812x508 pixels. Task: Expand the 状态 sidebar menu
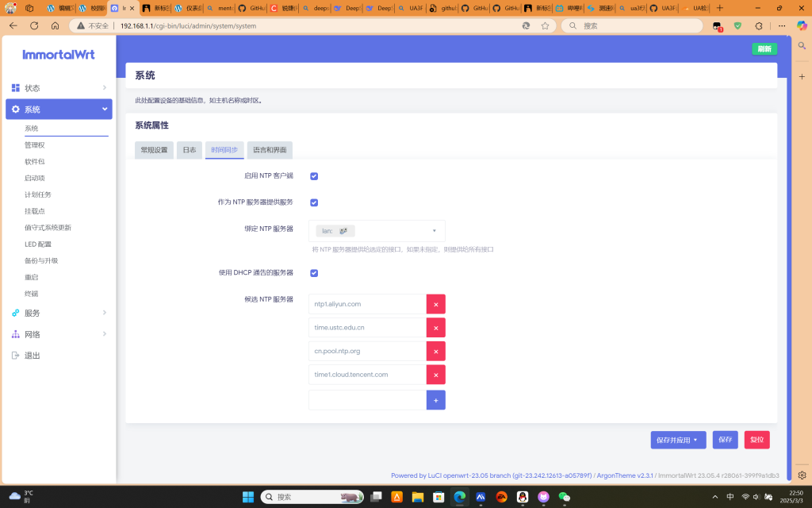click(x=59, y=88)
